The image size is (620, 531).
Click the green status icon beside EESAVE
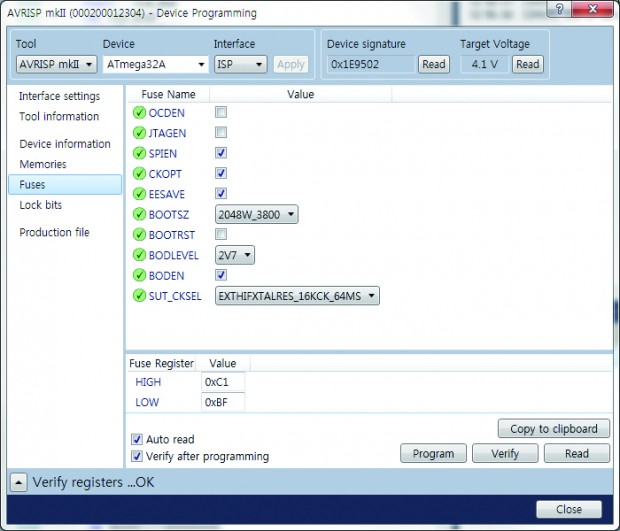139,194
